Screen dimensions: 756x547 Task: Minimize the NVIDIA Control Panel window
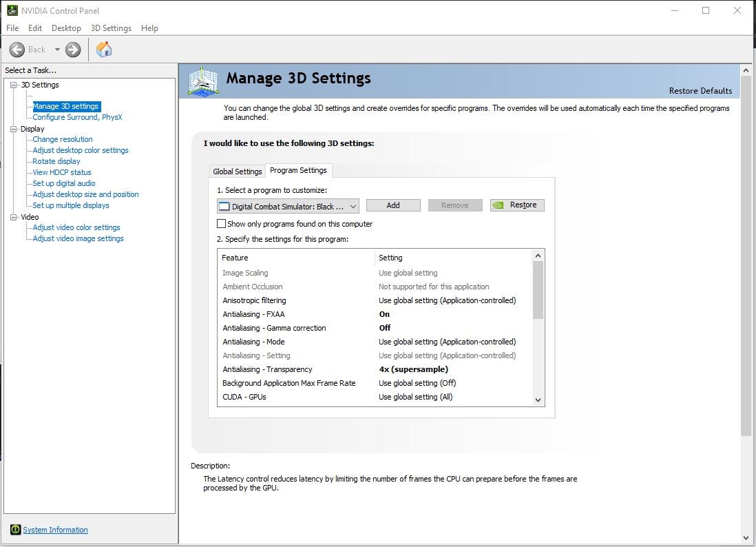pos(675,10)
